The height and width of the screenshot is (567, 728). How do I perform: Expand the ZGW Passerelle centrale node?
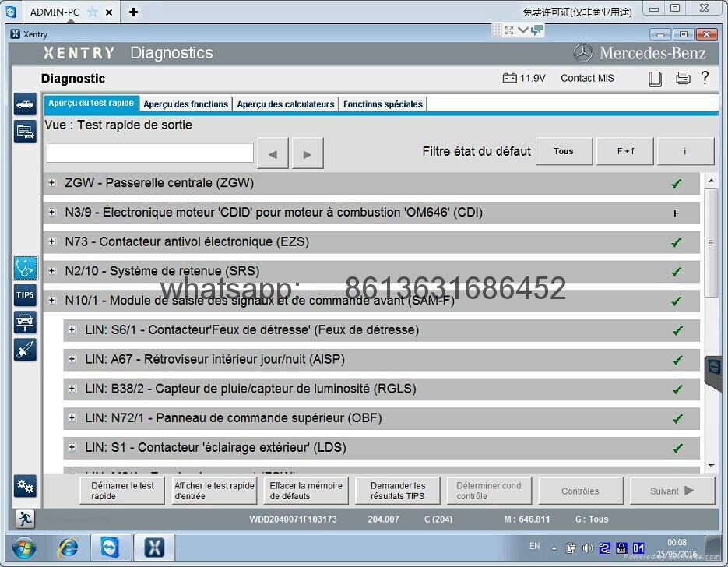[x=51, y=183]
